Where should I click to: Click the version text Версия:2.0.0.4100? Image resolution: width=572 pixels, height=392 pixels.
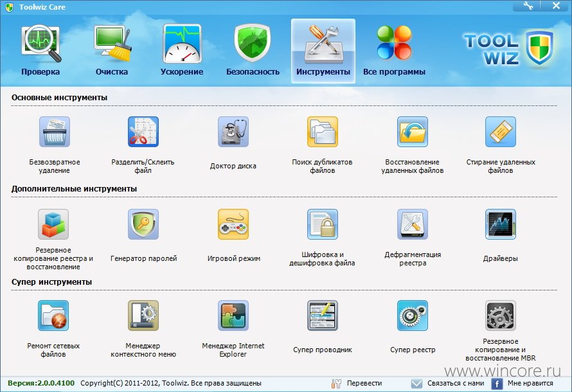(41, 383)
